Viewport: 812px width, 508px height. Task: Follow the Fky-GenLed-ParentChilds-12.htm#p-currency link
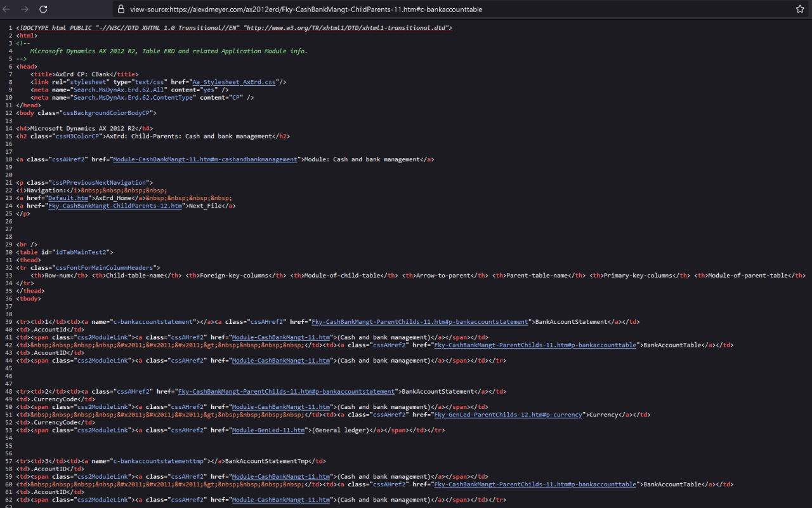tap(508, 415)
